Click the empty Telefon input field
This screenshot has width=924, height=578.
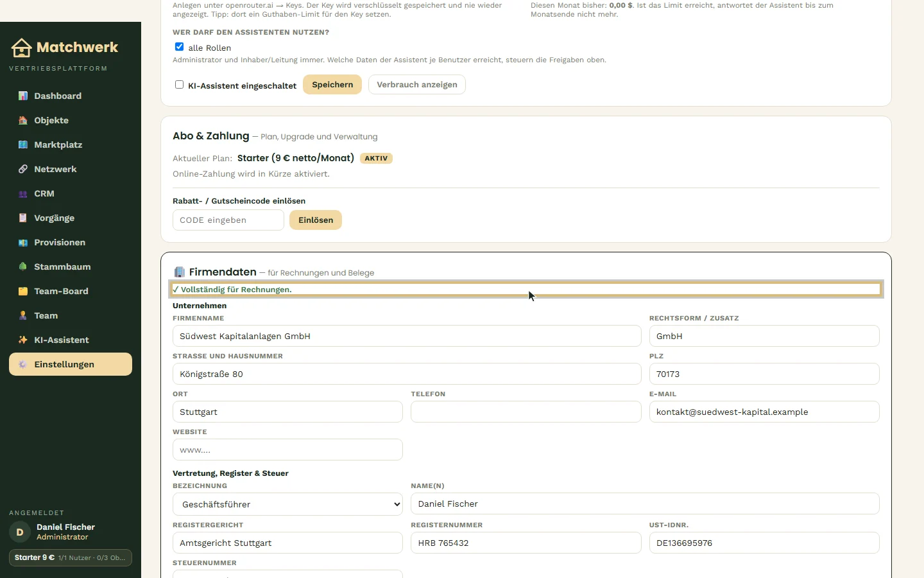click(x=526, y=412)
